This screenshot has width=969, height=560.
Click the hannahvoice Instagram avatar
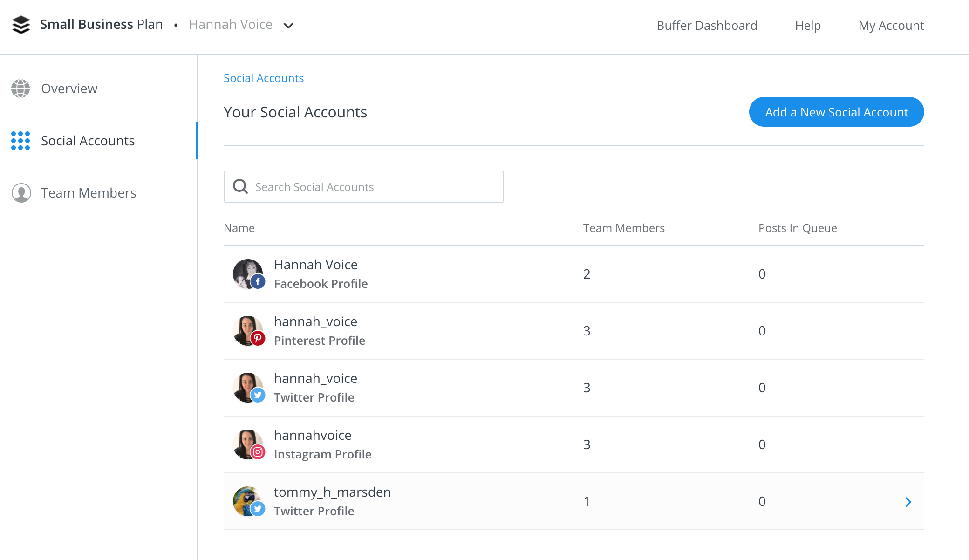click(247, 444)
